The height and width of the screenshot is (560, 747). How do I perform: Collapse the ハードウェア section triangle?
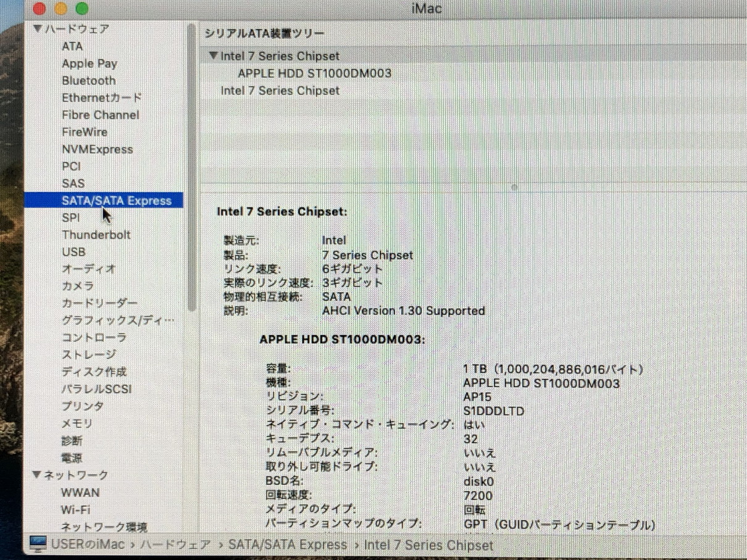pos(38,29)
